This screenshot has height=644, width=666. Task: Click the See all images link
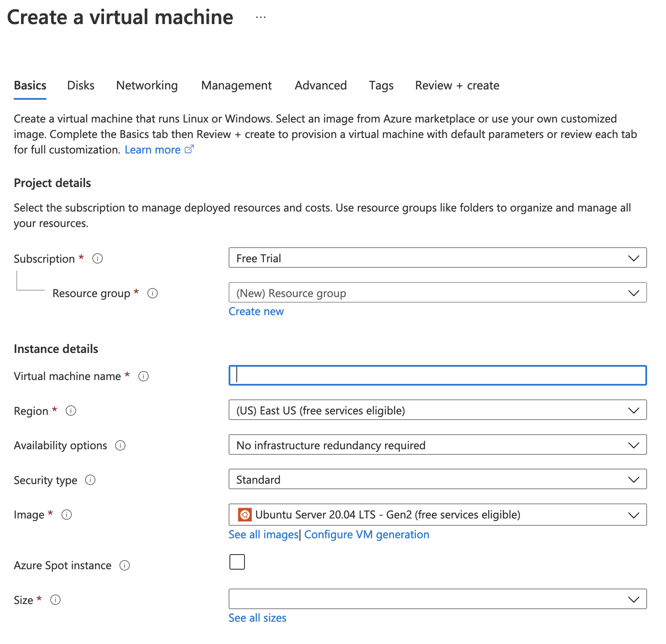click(x=263, y=534)
